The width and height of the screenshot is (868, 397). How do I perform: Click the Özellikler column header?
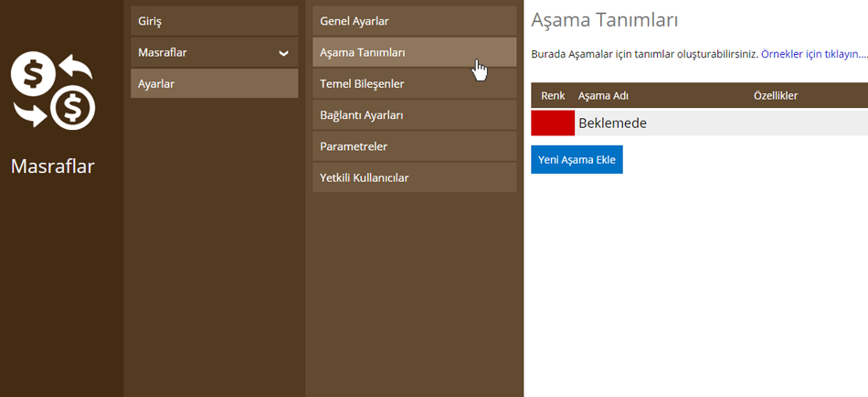click(x=776, y=95)
